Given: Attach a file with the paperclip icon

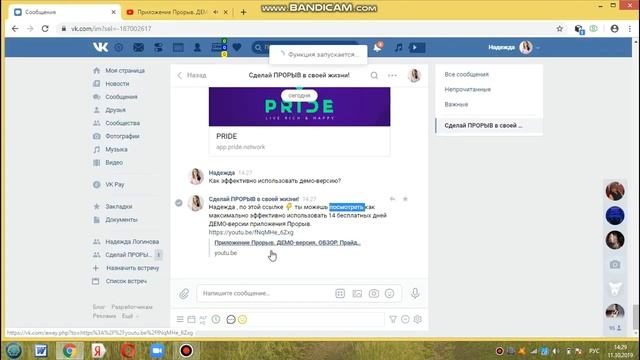Looking at the screenshot, I should 184,293.
